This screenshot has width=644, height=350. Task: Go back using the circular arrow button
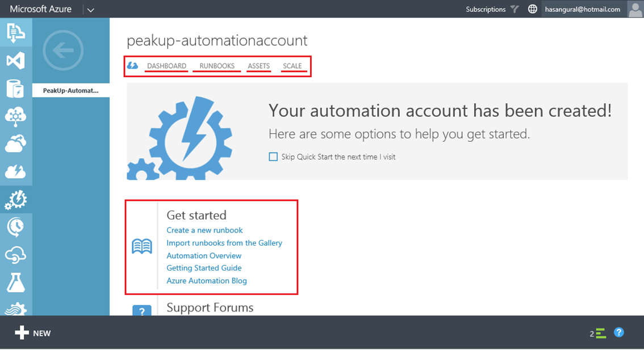pos(63,50)
